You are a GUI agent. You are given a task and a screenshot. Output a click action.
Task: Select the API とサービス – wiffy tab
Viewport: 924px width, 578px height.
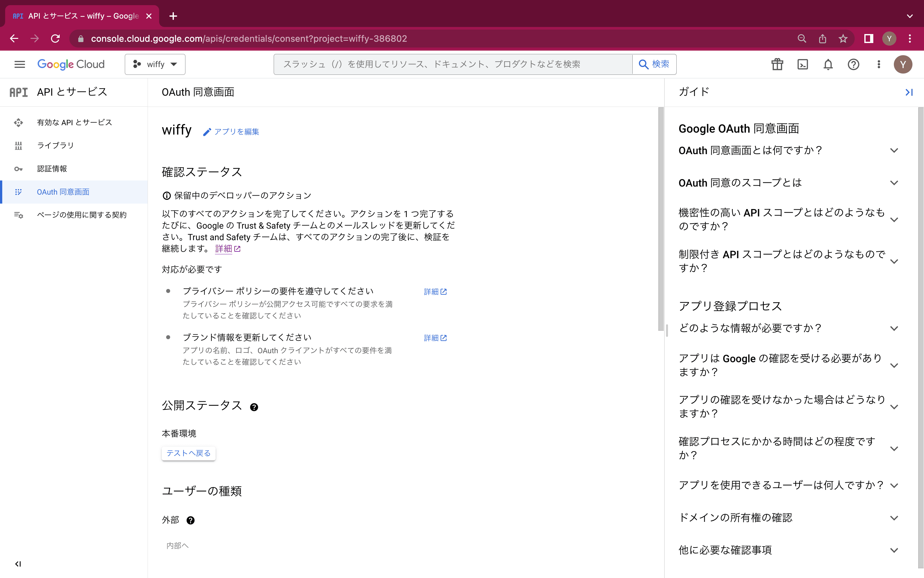[x=82, y=16]
